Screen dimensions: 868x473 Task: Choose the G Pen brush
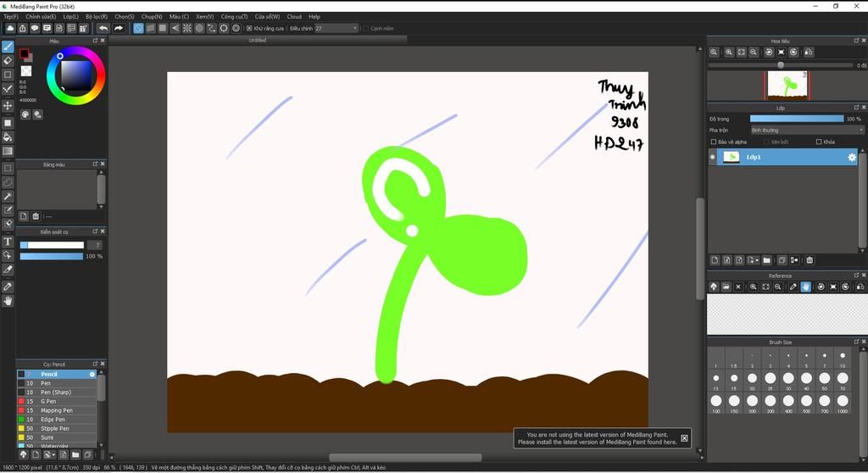click(57, 402)
